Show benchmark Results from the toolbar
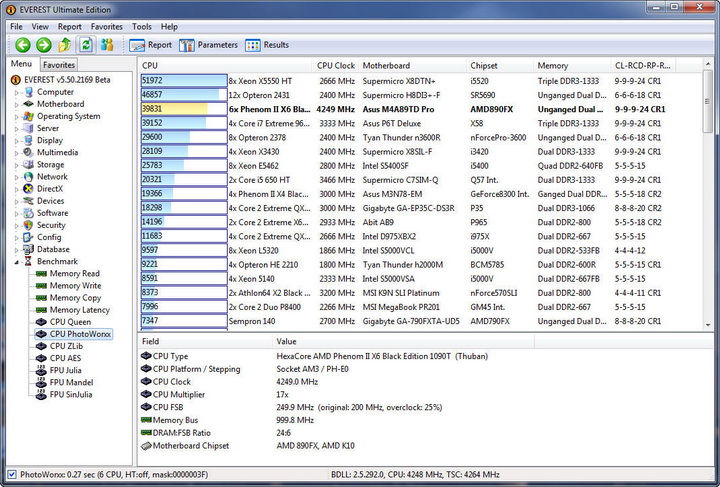 click(x=267, y=45)
